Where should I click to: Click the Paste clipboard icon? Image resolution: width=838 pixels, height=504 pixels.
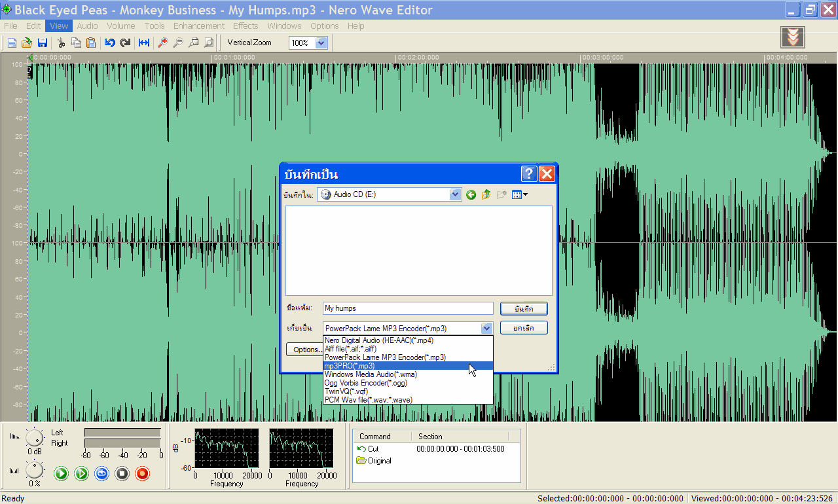coord(91,43)
